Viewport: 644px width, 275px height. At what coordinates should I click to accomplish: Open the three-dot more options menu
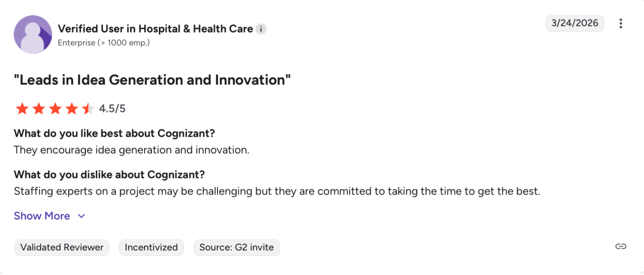[x=620, y=24]
